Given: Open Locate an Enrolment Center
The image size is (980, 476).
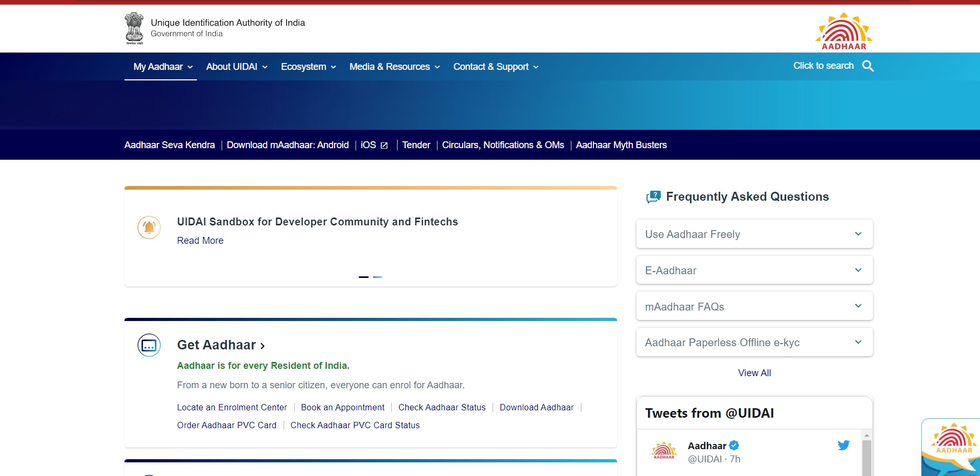Looking at the screenshot, I should click(232, 408).
